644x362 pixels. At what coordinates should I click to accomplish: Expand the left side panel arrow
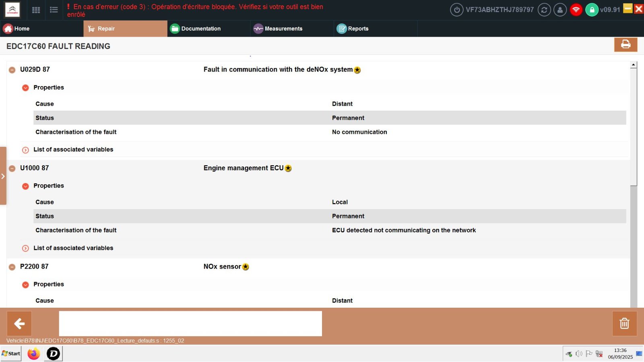(x=3, y=176)
